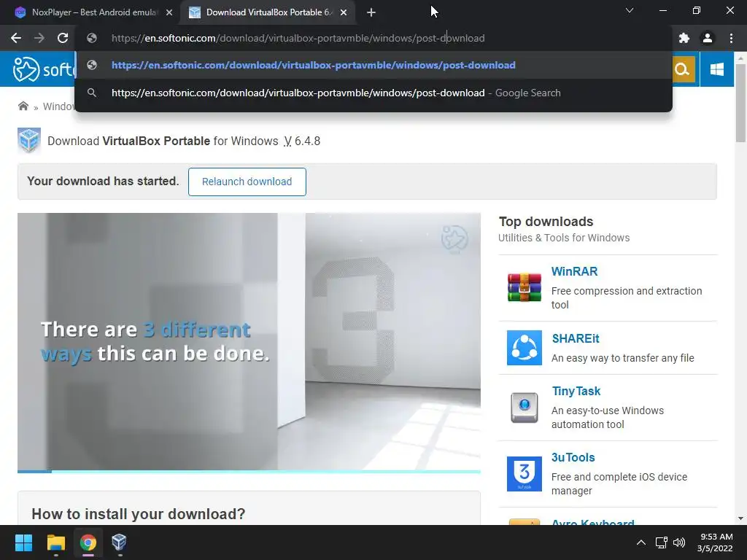Open the SHAREit link
The image size is (747, 560).
click(x=576, y=338)
